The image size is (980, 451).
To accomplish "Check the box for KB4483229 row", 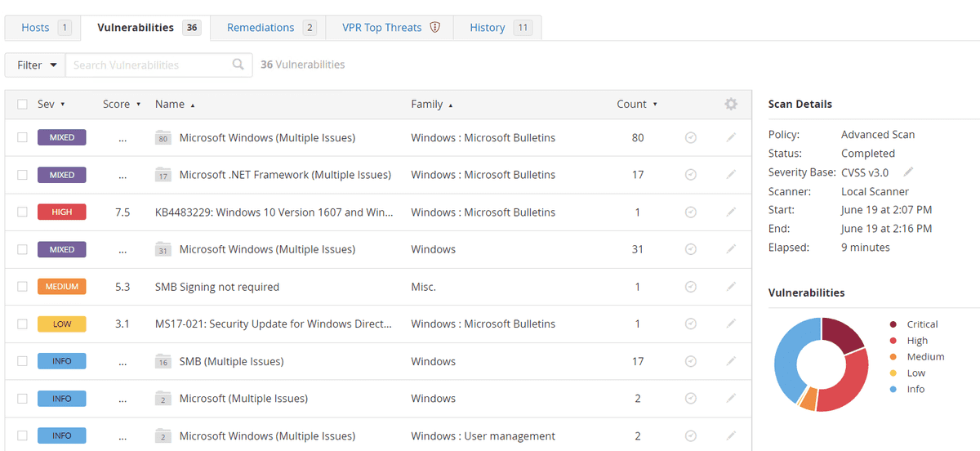I will point(22,212).
